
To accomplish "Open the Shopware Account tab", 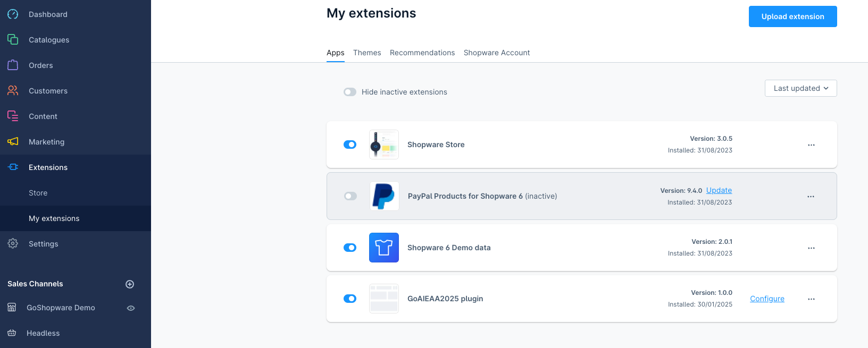I will coord(496,53).
